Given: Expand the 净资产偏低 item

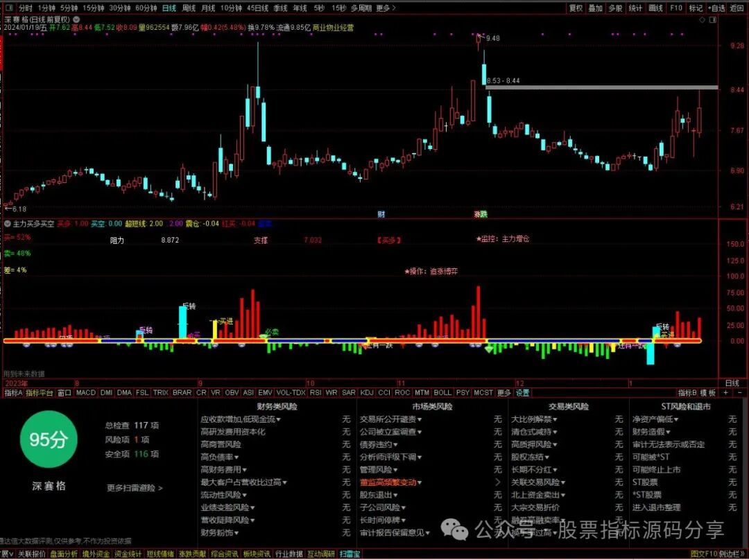Looking at the screenshot, I should (x=655, y=419).
